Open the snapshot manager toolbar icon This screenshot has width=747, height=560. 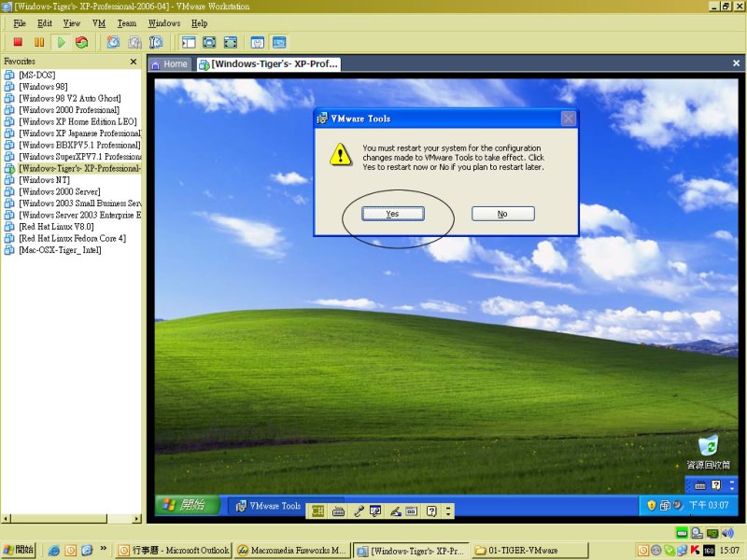(x=156, y=42)
